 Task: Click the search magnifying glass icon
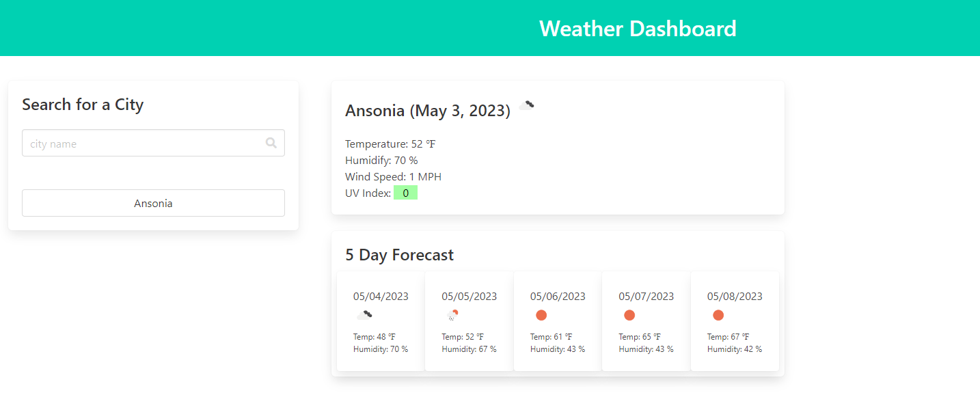(x=271, y=143)
